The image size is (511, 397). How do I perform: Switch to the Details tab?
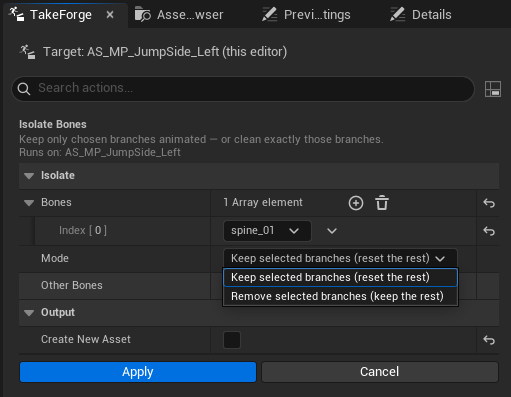point(421,15)
